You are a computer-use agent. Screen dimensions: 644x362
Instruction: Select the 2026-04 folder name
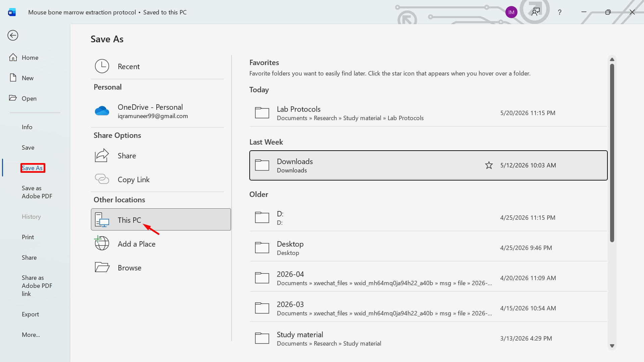click(290, 274)
